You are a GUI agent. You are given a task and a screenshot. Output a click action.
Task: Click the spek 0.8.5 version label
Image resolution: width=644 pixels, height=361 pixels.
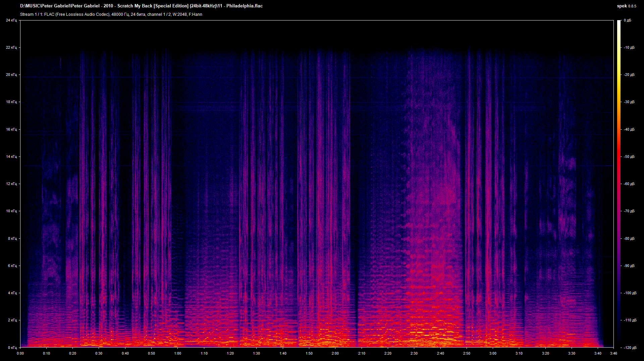coord(627,6)
